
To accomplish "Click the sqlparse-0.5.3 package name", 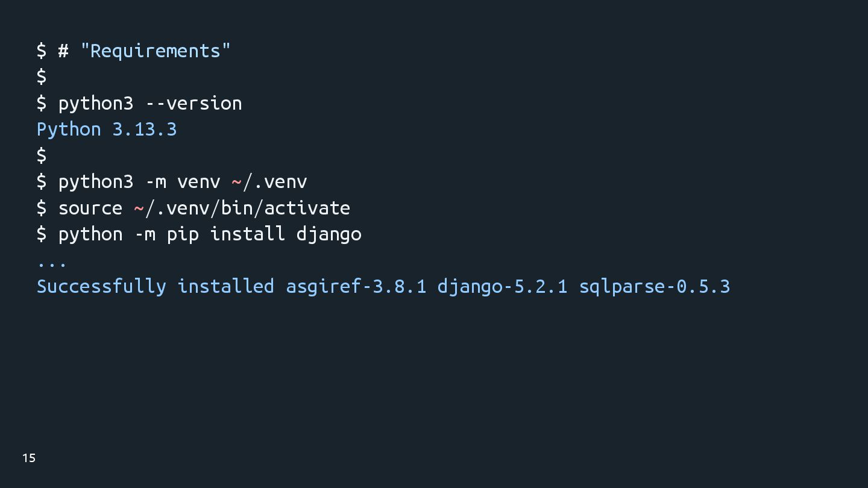I will coord(654,286).
